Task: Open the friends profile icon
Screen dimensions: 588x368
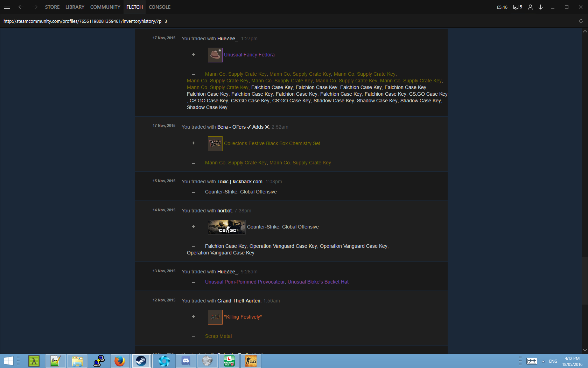Action: (530, 7)
